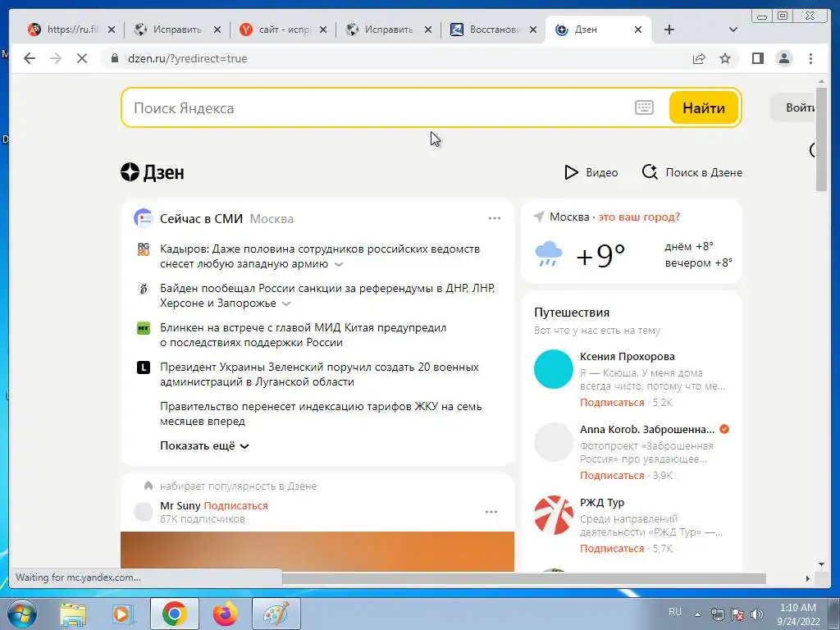Expand news list with Показать ещё

tap(204, 445)
